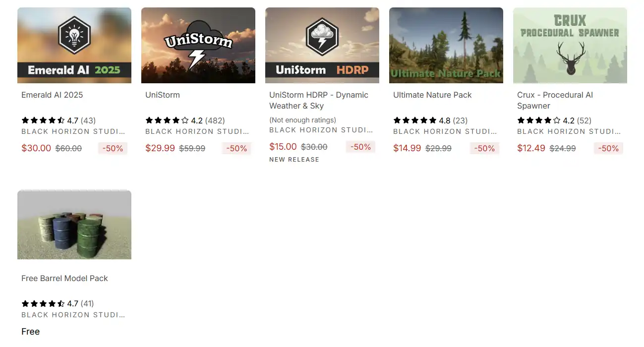644x347 pixels.
Task: Click the 4.8 star rating for Ultimate Nature Pack
Action: pos(430,120)
